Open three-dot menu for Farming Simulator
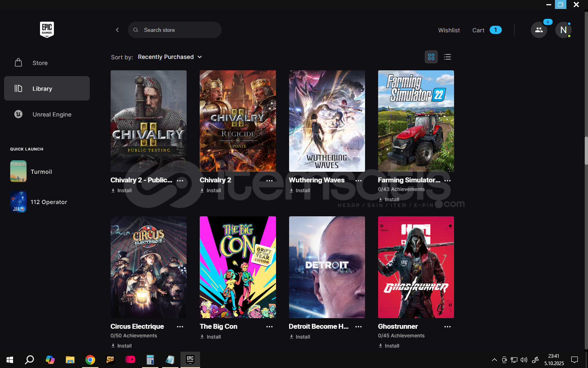Screen dimensions: 588x368 pyautogui.click(x=448, y=180)
